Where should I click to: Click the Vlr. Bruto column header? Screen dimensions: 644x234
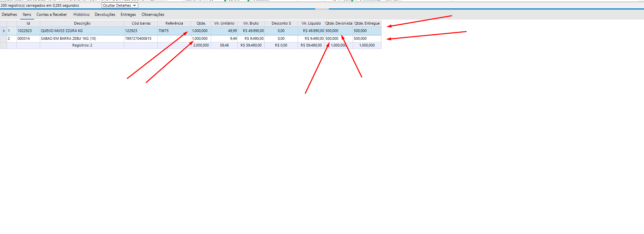coord(251,23)
